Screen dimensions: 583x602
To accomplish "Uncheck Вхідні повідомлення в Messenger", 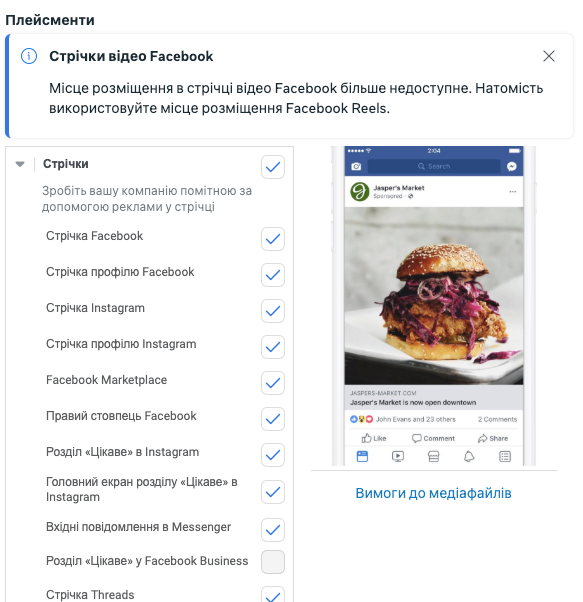I will tap(273, 530).
